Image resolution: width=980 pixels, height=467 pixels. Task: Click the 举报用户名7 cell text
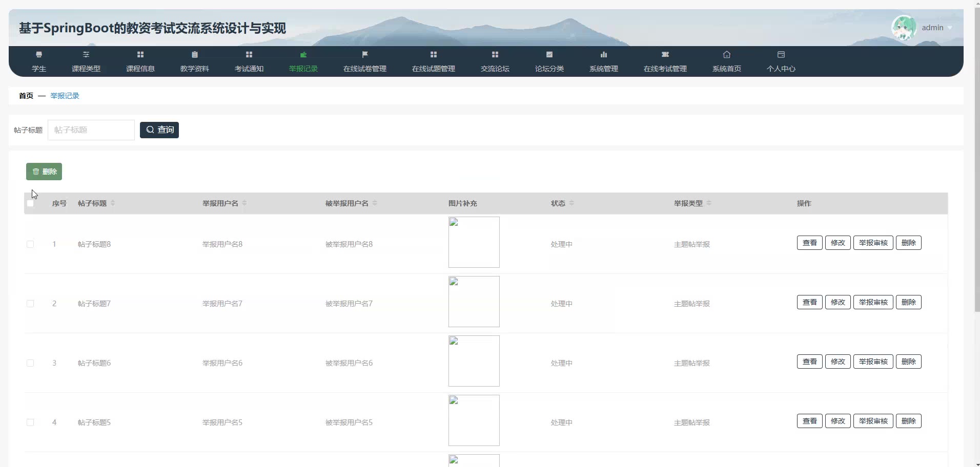[x=222, y=304]
